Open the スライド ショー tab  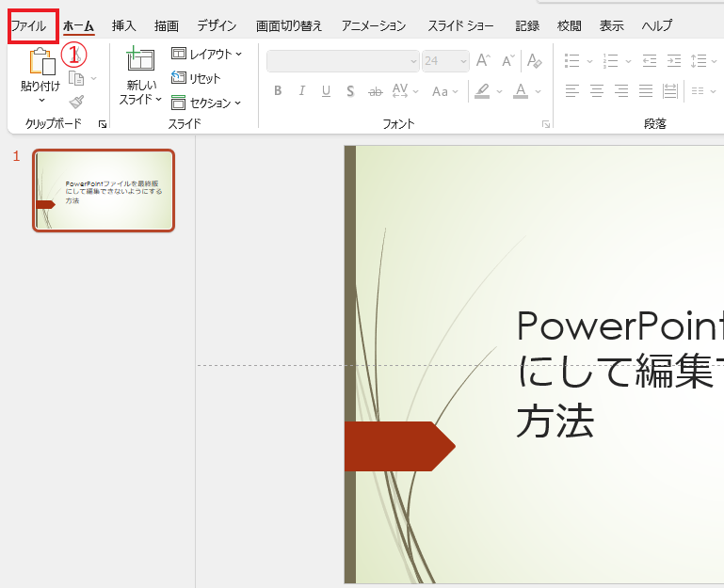tap(460, 25)
